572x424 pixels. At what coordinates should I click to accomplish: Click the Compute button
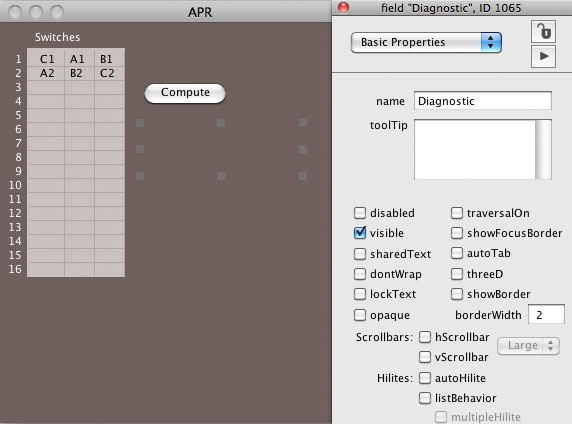click(185, 93)
